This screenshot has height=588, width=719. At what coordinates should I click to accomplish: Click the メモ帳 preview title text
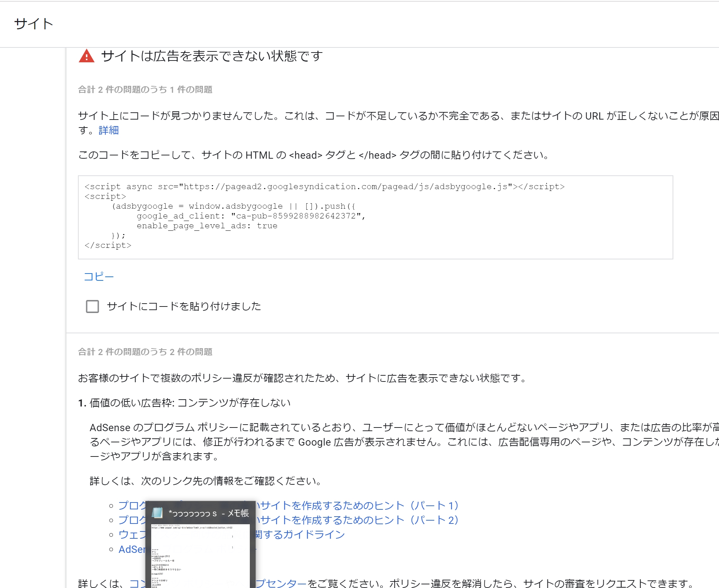pos(209,513)
